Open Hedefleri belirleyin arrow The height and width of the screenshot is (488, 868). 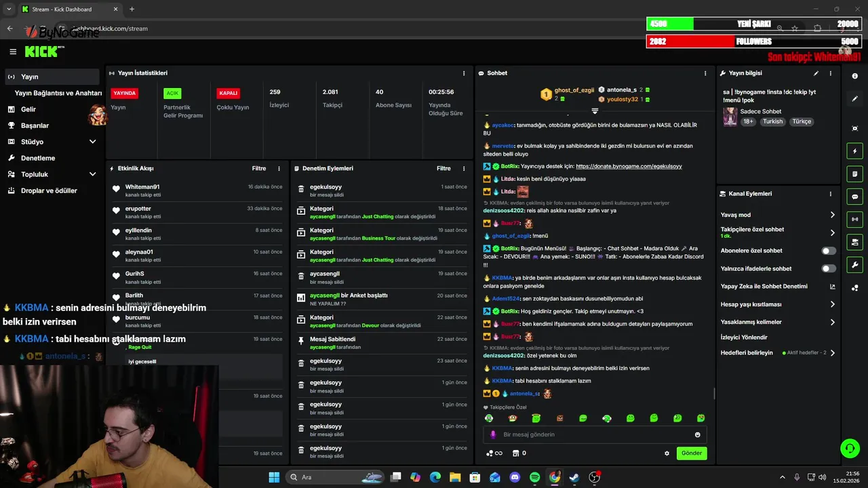tap(833, 352)
